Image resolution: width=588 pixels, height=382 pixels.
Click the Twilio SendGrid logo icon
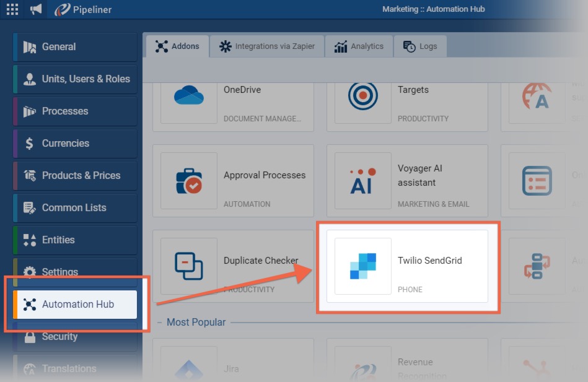click(x=363, y=266)
